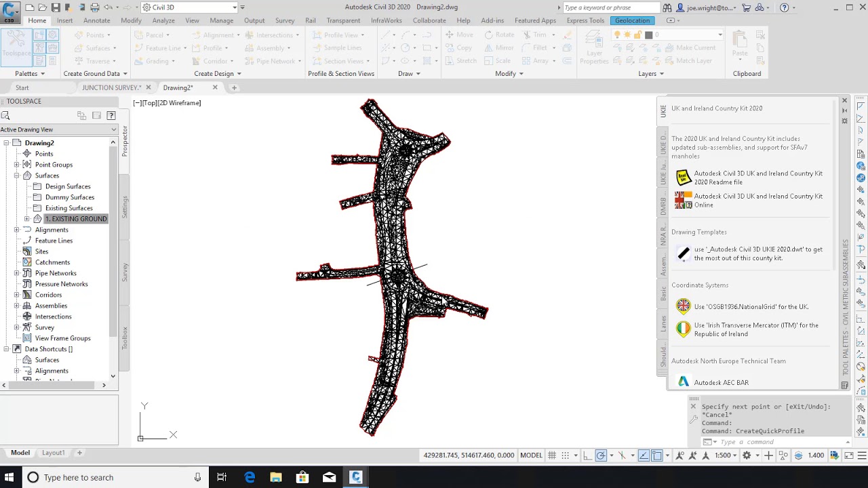Click the OSGB1936.NationalGrid UK coordinate system item
Image resolution: width=868 pixels, height=488 pixels.
tap(743, 306)
